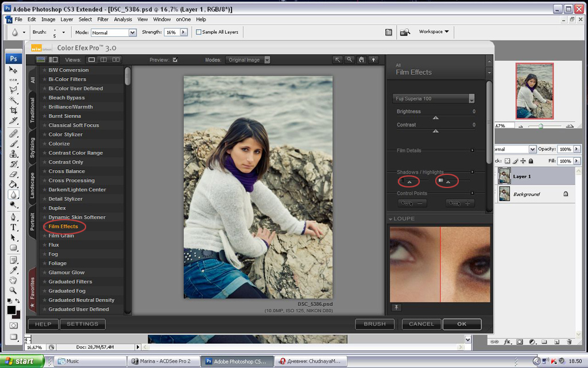Open the brush Mode Normal dropdown

[133, 33]
